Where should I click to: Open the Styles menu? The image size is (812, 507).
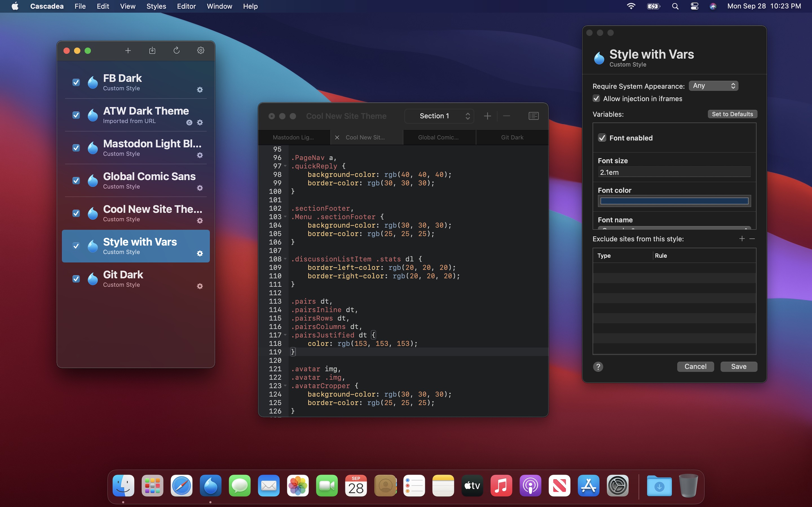click(x=156, y=6)
